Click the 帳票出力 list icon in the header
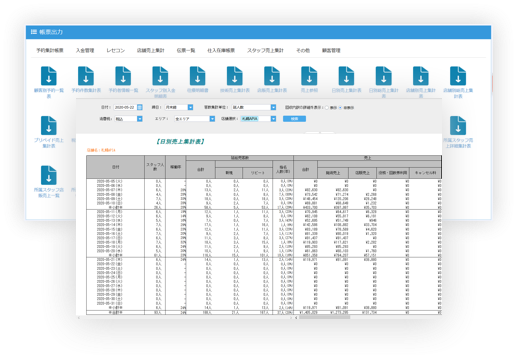Screen dimensions: 517x361 pos(34,32)
